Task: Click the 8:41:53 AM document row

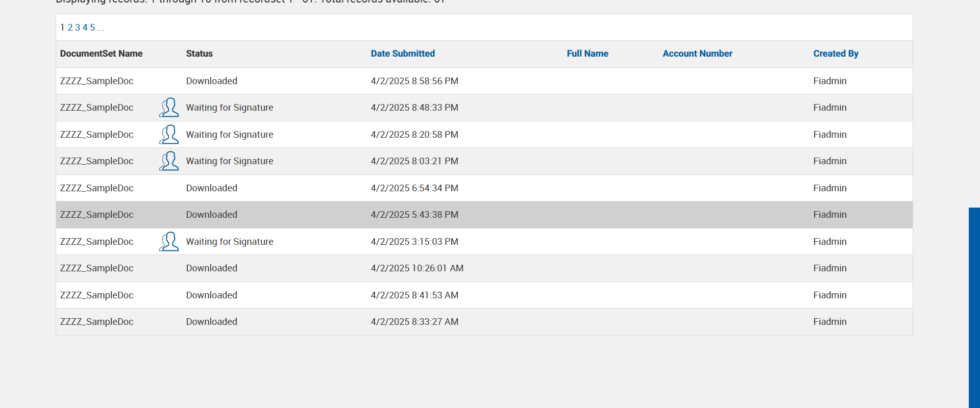Action: point(414,295)
